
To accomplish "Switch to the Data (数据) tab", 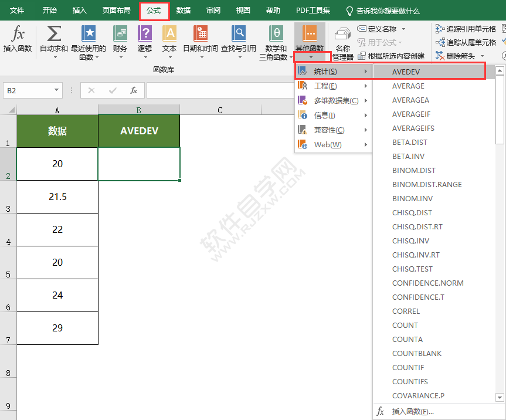I will [x=184, y=11].
